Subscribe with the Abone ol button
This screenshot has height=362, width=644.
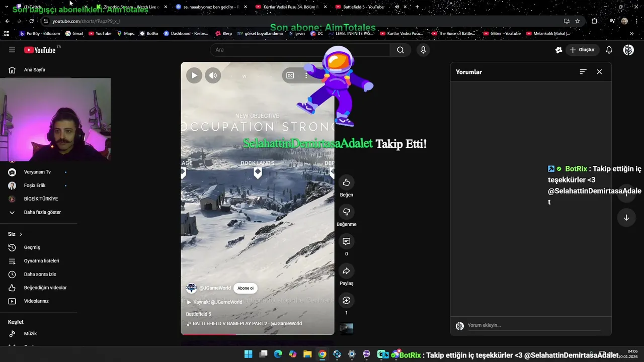click(246, 288)
